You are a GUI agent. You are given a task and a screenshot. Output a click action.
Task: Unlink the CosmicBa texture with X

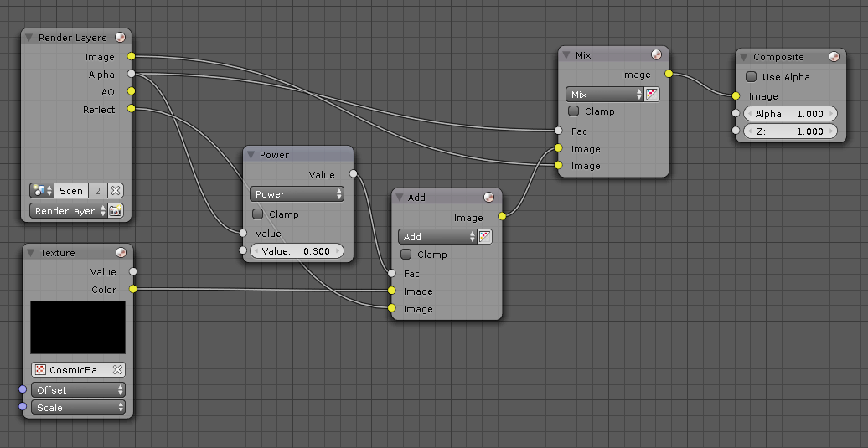117,370
